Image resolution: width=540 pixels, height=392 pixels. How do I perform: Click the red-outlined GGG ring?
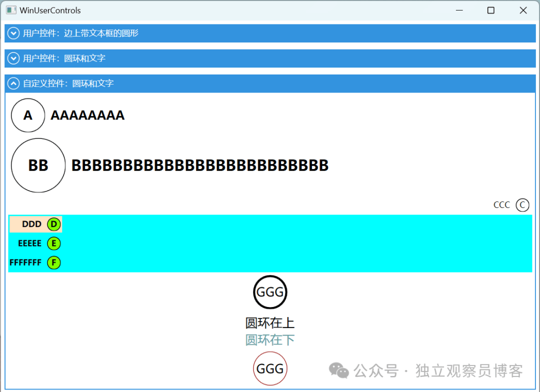tap(270, 368)
